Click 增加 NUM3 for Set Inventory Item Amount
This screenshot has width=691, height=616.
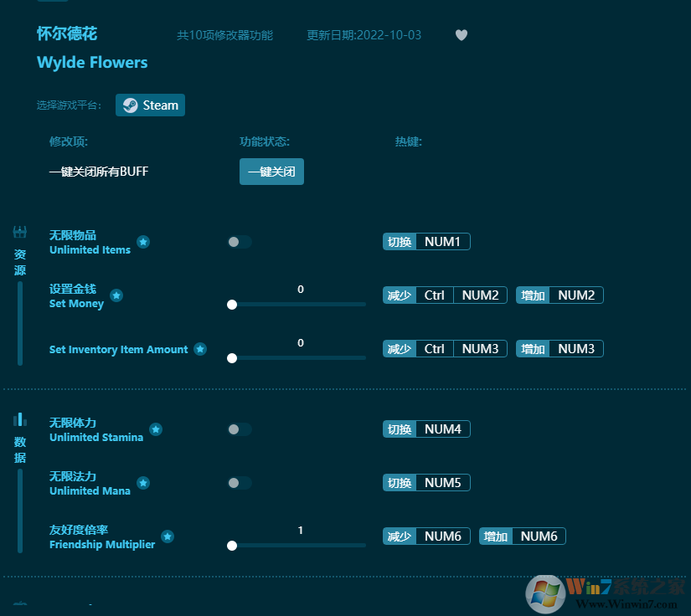click(x=560, y=348)
